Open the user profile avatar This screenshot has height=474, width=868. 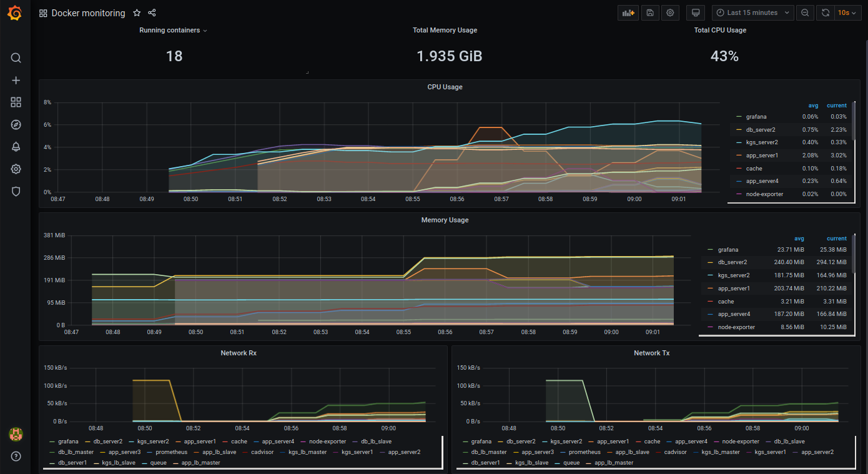coord(16,433)
